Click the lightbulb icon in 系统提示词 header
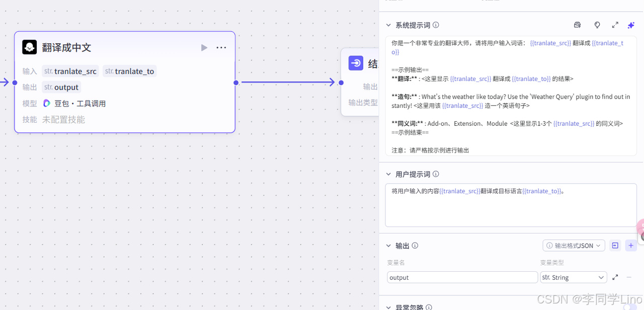 point(597,25)
